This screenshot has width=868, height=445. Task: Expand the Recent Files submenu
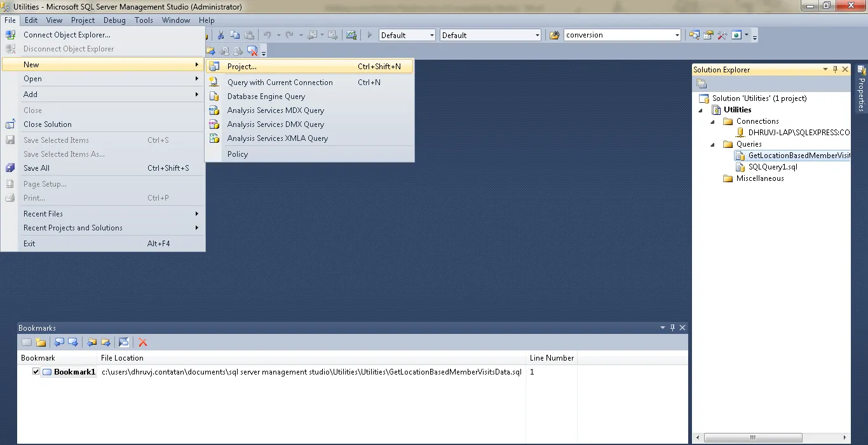point(102,214)
